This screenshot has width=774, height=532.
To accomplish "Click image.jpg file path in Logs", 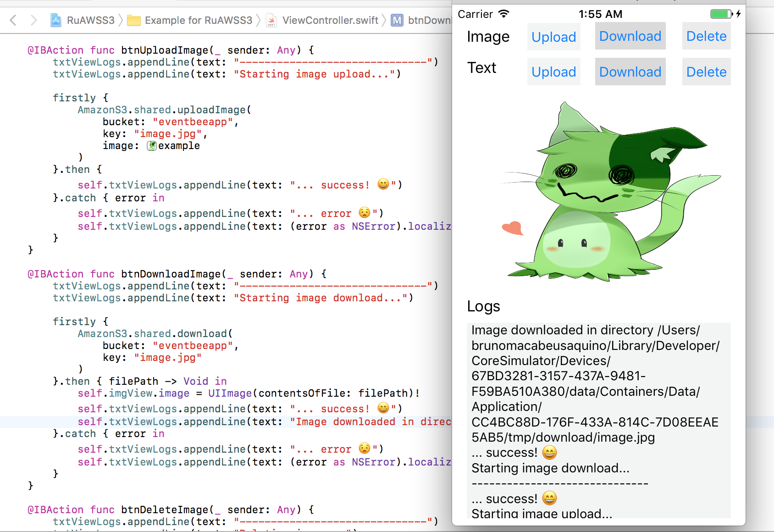I will [563, 437].
